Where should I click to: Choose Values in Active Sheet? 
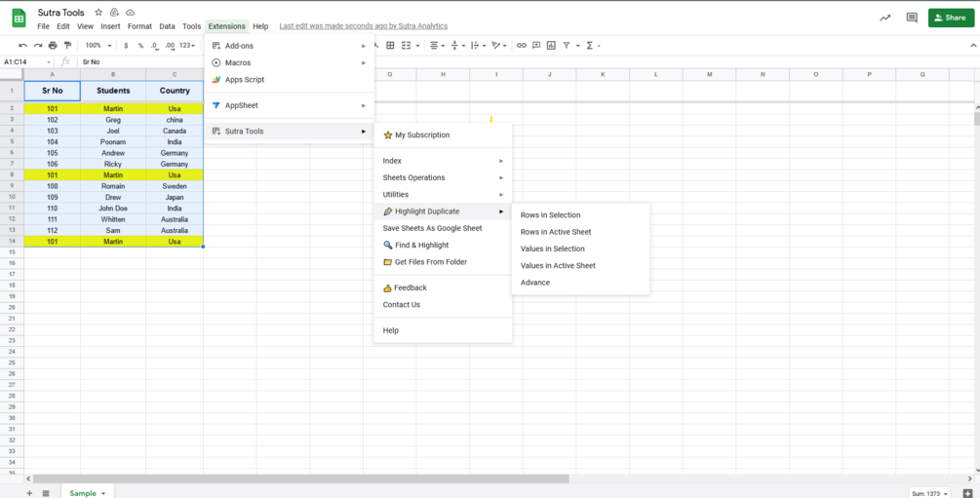point(580,265)
